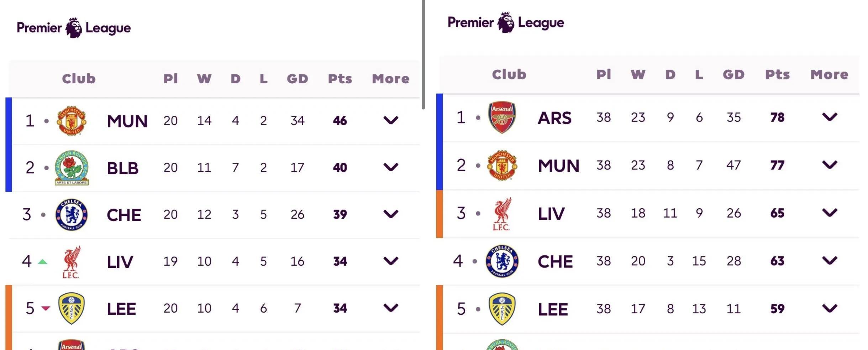
Task: Click Chelsea crest in right table
Action: pyautogui.click(x=502, y=261)
